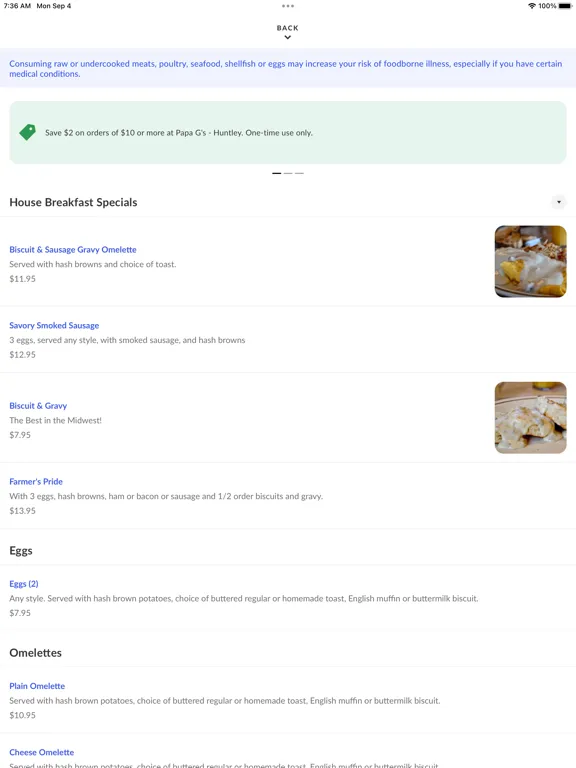Viewport: 576px width, 768px height.
Task: Tap the Wi-Fi status icon
Action: click(x=532, y=6)
